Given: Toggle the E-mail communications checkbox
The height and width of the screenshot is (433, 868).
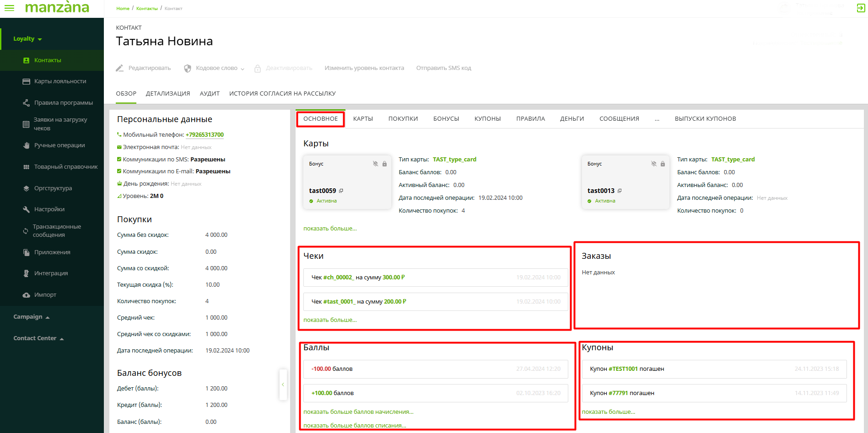Looking at the screenshot, I should (119, 171).
